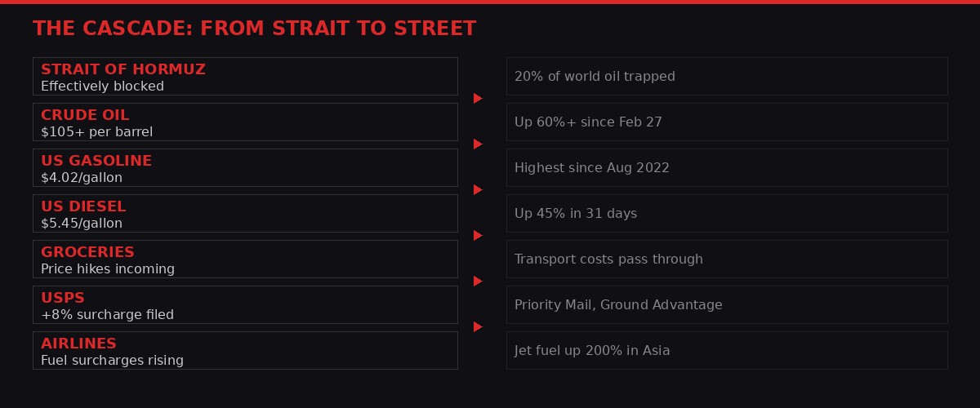
Task: Click the red arrow between USPS and Airlines
Action: tap(478, 327)
